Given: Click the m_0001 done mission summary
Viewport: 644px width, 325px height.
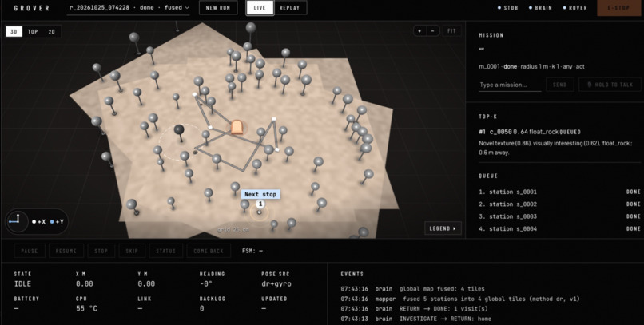Looking at the screenshot, I should click(531, 66).
